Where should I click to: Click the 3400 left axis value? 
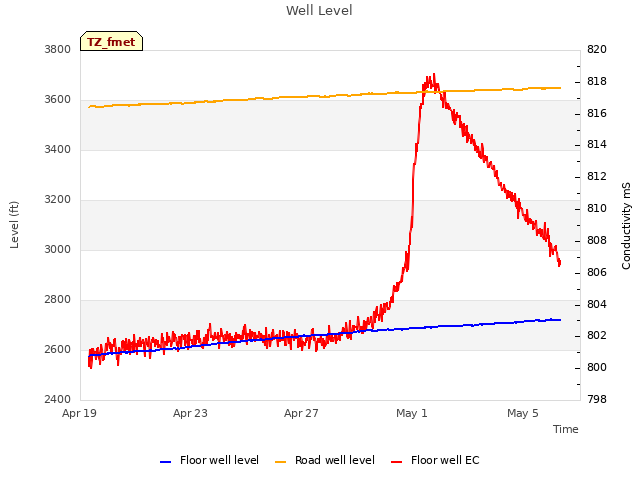pos(58,149)
